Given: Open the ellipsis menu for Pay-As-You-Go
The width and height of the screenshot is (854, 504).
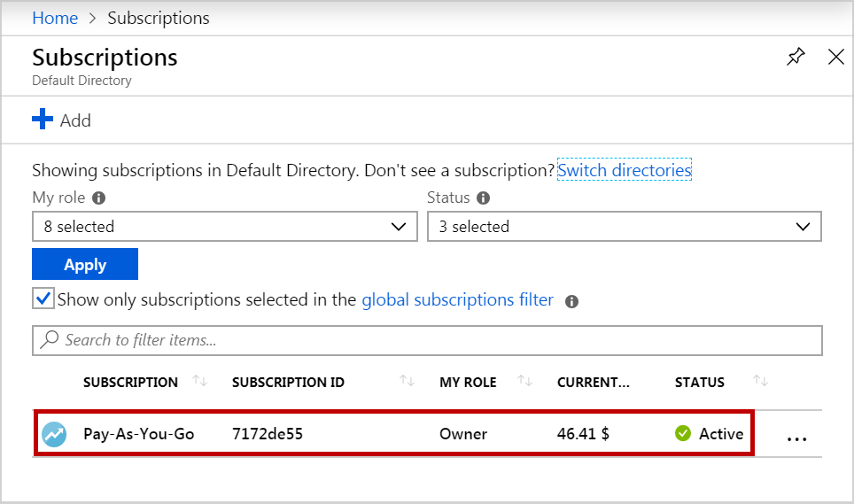Looking at the screenshot, I should [797, 437].
